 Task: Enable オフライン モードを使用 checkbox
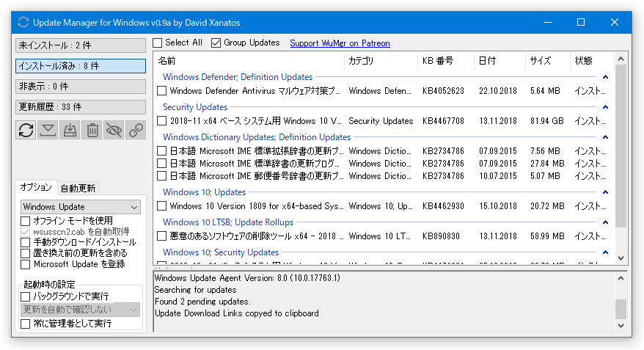coord(26,221)
